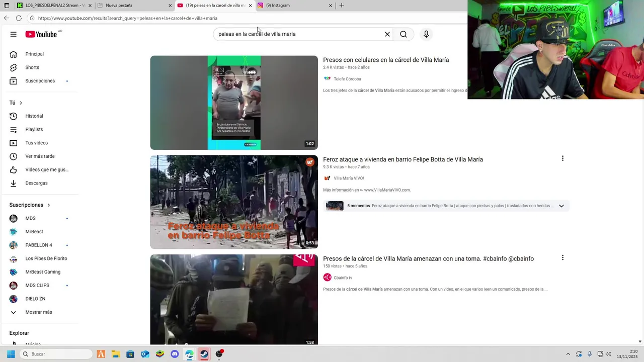Close the YouTube results tab
The height and width of the screenshot is (362, 644).
(x=250, y=6)
